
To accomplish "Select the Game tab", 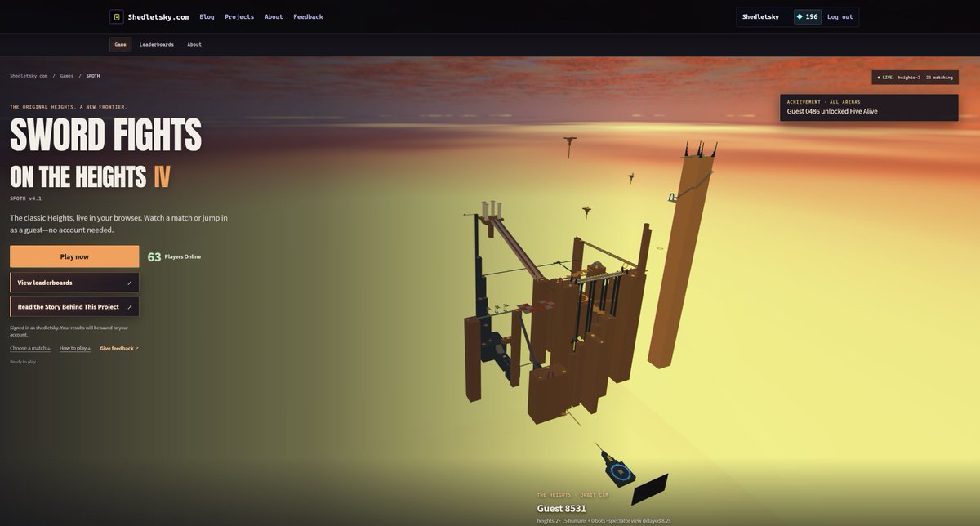I will click(120, 44).
